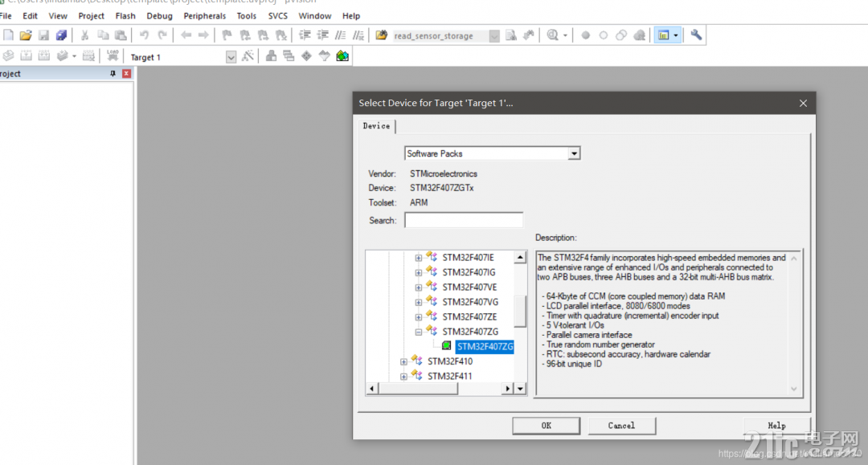Open Help from the dialog

(776, 426)
